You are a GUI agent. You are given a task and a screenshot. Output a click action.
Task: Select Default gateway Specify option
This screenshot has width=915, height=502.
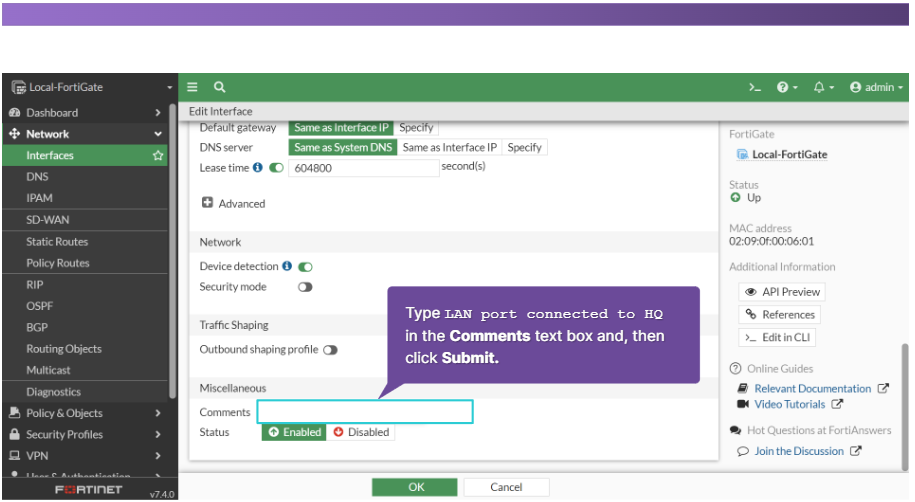tap(416, 127)
